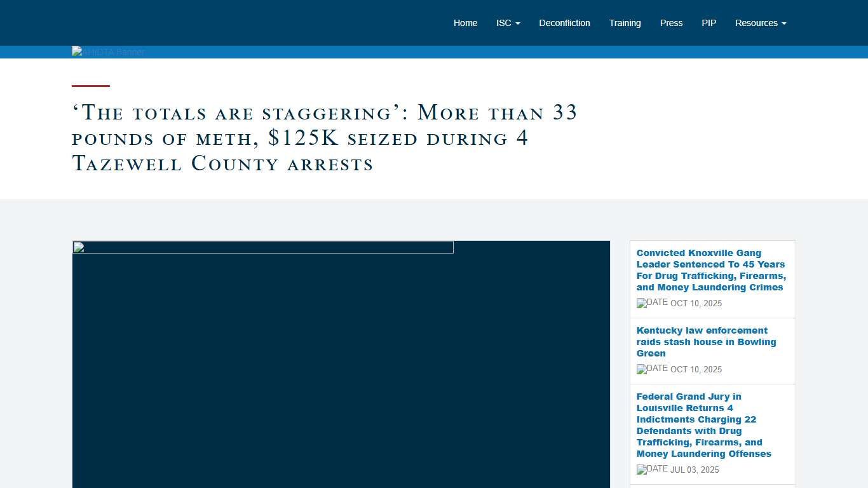Image resolution: width=868 pixels, height=488 pixels.
Task: Navigate to the Training section
Action: point(625,23)
